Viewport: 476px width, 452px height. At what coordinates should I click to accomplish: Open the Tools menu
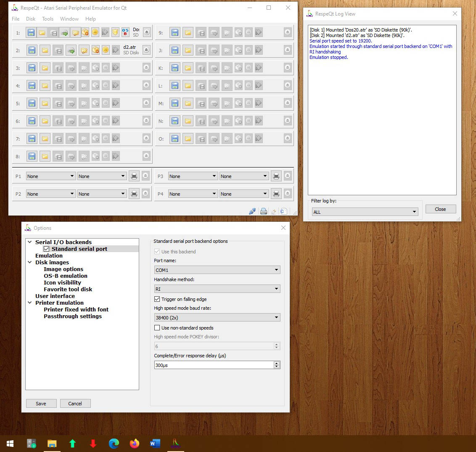[48, 19]
